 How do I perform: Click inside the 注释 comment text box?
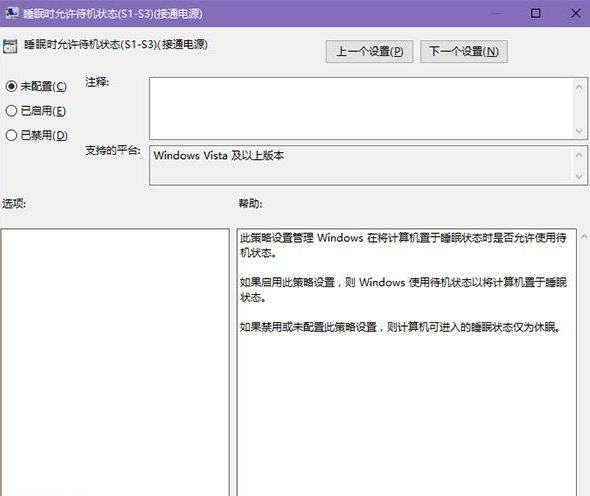coord(361,108)
